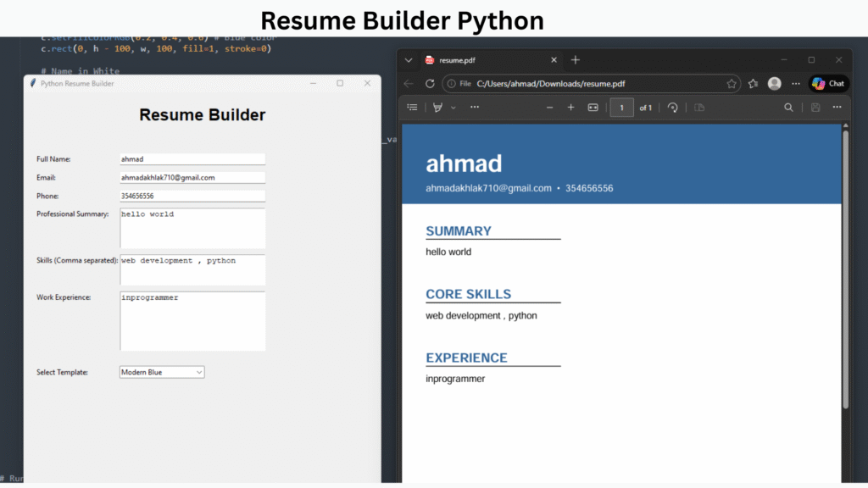Open the Select Template dropdown
Viewport: 868px width, 488px height.
click(x=161, y=372)
